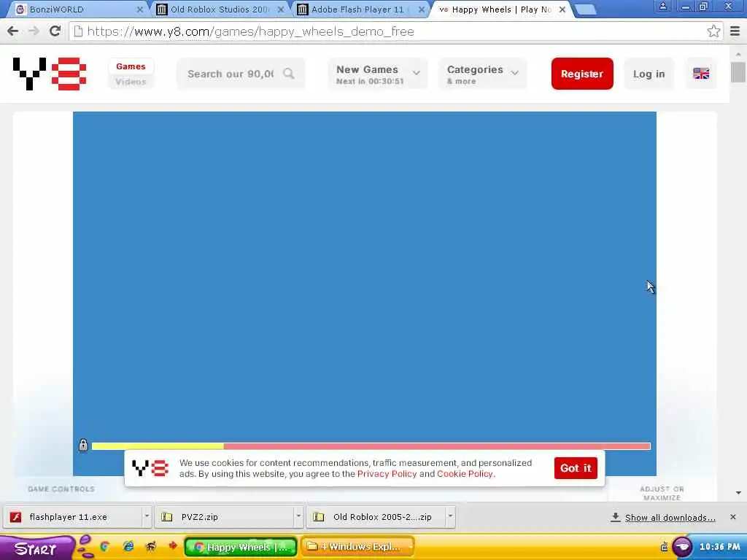Click the Happy Wheels taskbar button
Screen dimensions: 747x560
[241, 547]
